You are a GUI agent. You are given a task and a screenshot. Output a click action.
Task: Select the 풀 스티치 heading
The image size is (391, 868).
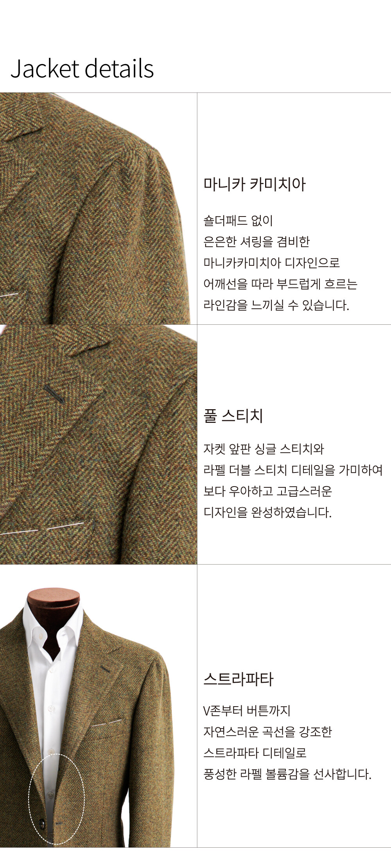(233, 415)
